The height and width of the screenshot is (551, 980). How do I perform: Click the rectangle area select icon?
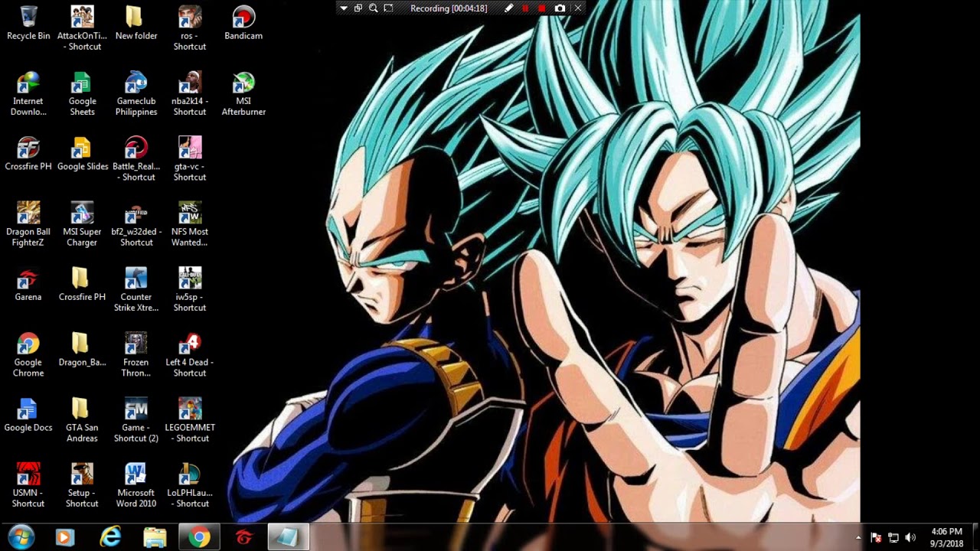pyautogui.click(x=388, y=8)
